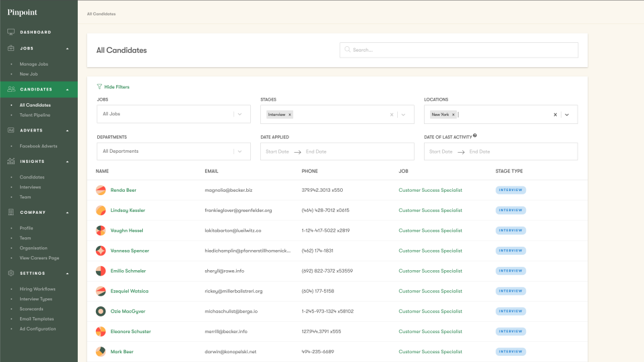This screenshot has width=644, height=362.
Task: Remove the New York location tag
Action: click(x=453, y=115)
